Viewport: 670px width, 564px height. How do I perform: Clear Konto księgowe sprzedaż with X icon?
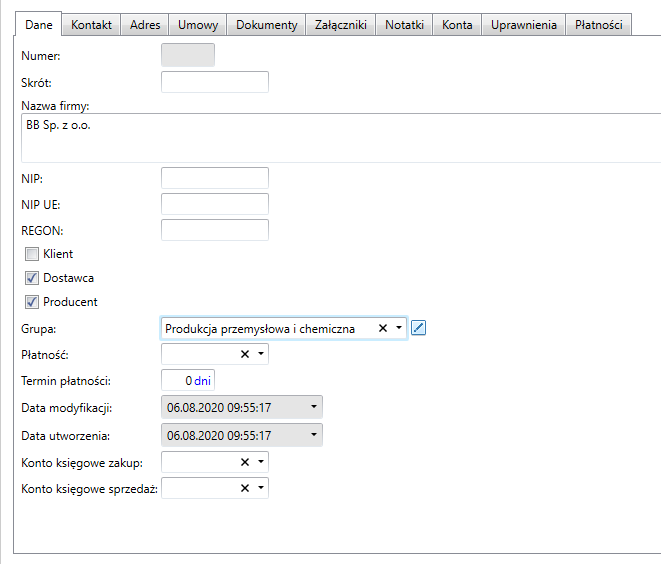coord(245,488)
